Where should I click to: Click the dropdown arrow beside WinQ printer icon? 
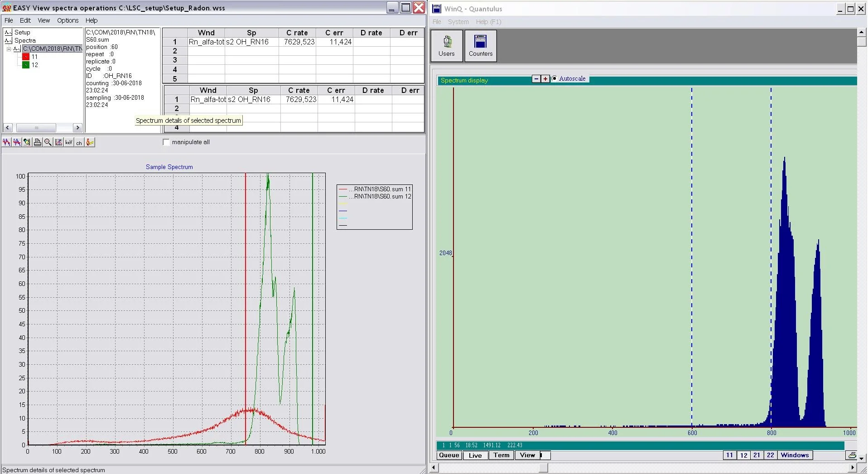click(x=862, y=458)
